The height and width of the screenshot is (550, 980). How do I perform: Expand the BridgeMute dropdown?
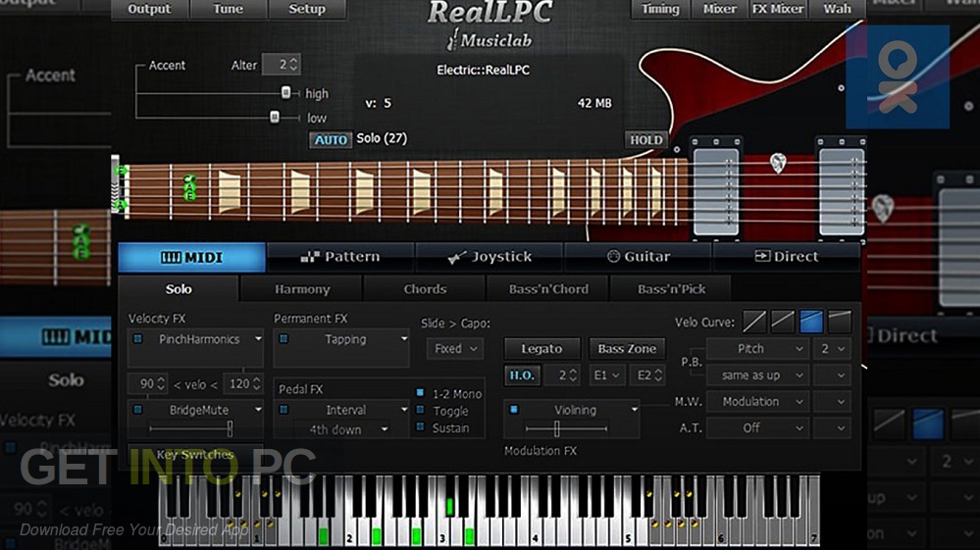tap(258, 410)
